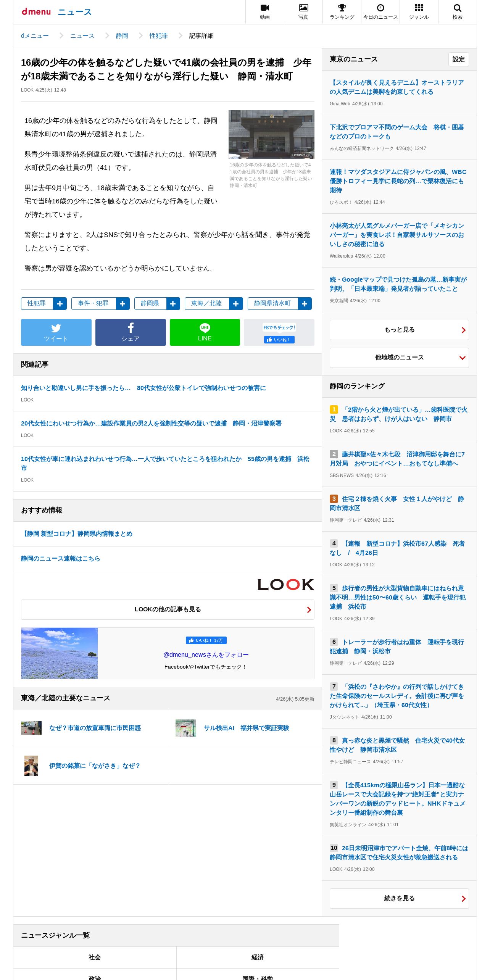Screen dimensions: 490x980
Task: Share article via Twitter ツイート button
Action: click(56, 332)
